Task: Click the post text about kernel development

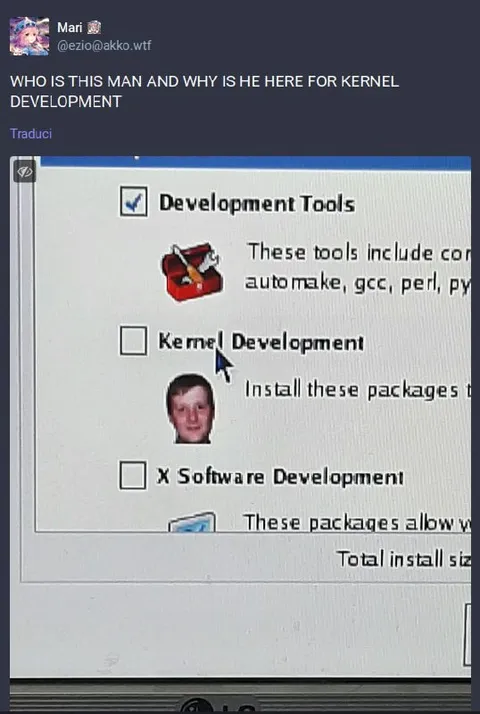Action: pyautogui.click(x=204, y=91)
